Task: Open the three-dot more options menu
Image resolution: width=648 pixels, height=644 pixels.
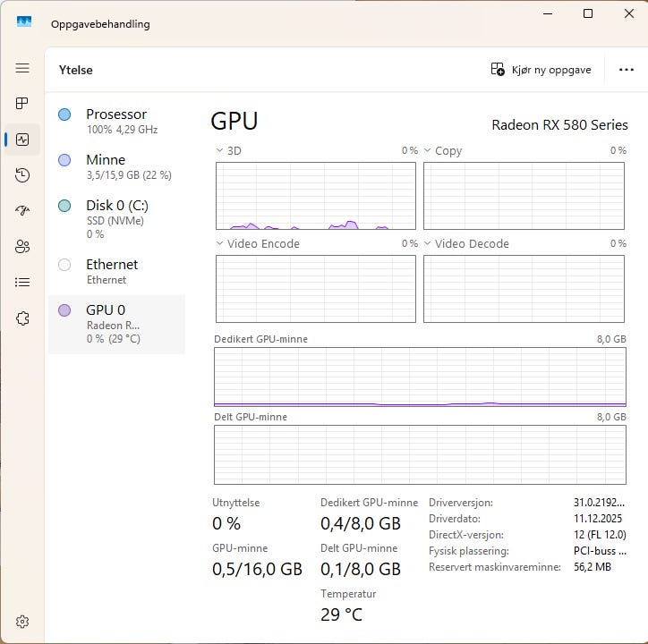Action: (x=627, y=70)
